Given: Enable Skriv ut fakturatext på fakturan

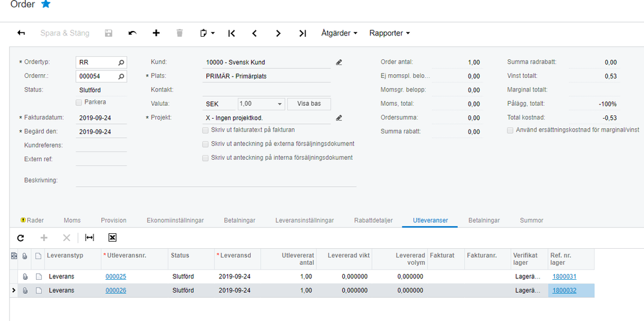Looking at the screenshot, I should [x=206, y=130].
